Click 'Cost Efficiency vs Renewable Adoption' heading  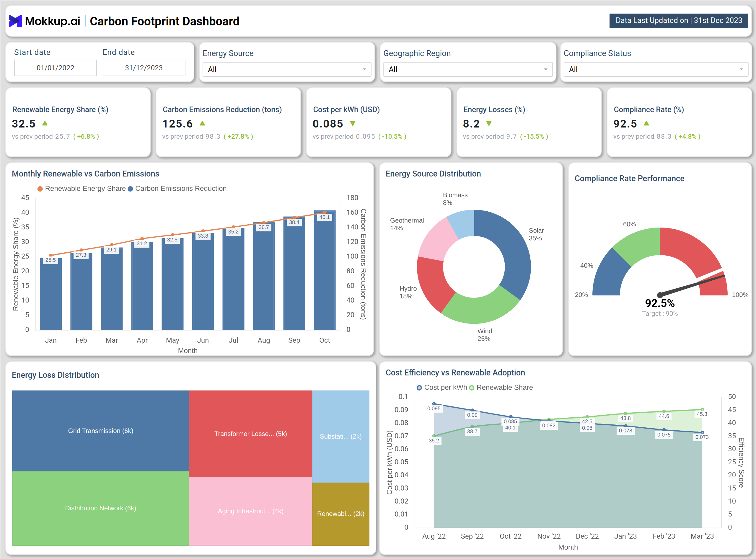pyautogui.click(x=455, y=372)
